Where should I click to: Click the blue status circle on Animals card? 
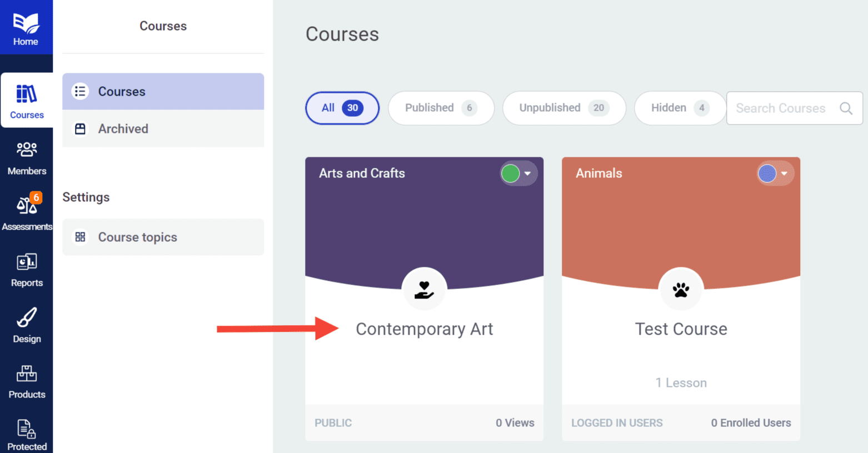[767, 173]
